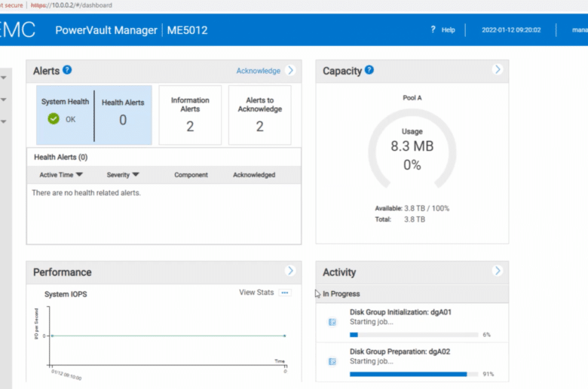
Task: Open the Capacity panel chevron arrow
Action: [x=498, y=69]
